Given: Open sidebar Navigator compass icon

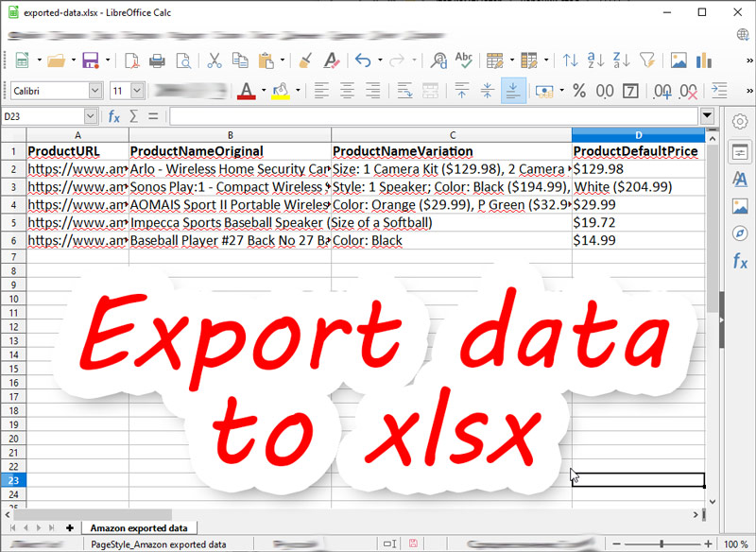Looking at the screenshot, I should tap(740, 233).
